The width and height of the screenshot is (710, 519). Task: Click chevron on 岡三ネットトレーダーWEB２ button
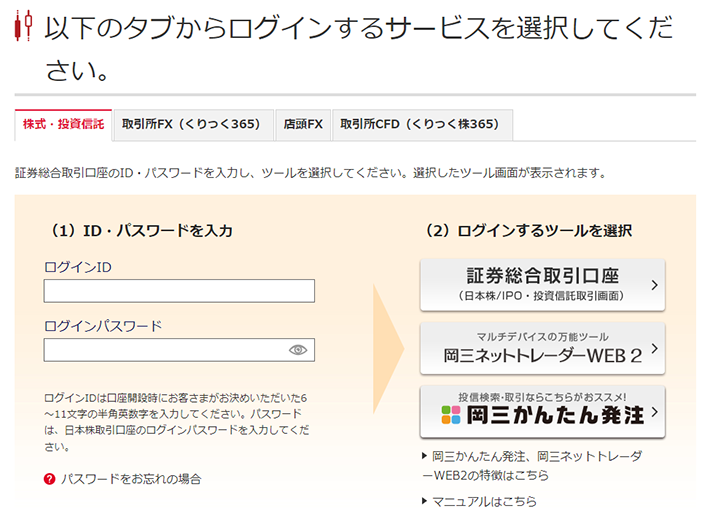pos(654,348)
